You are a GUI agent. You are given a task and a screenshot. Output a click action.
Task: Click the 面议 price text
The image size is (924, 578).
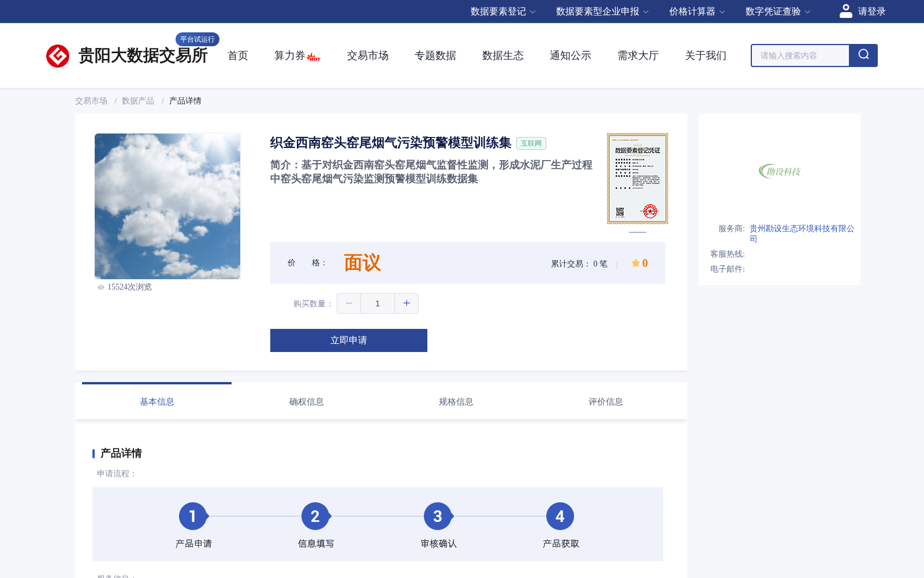pos(363,263)
